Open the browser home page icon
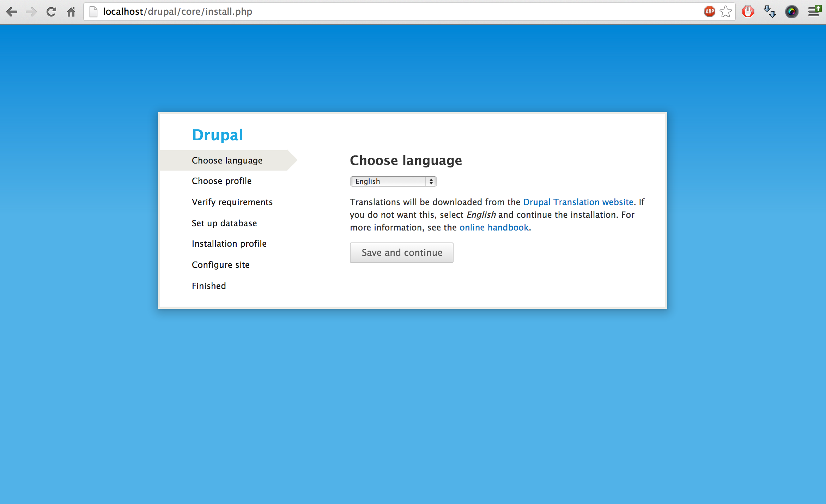The height and width of the screenshot is (504, 826). click(x=71, y=12)
